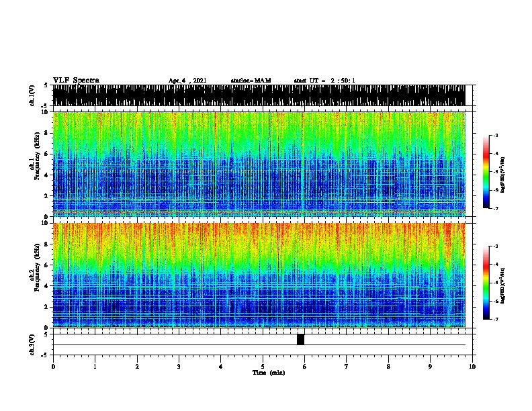Click the "-5" tick of ch.3(V) axis
Screen dimensions: 532x411
pos(46,355)
